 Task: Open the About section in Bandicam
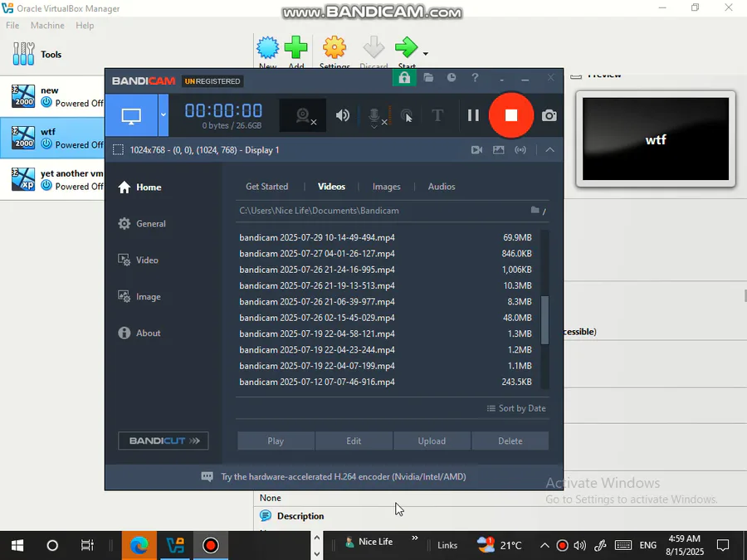click(x=139, y=333)
